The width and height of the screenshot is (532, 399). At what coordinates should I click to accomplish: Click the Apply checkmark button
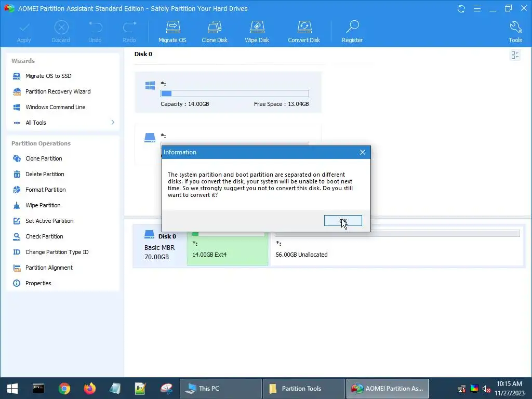tap(24, 32)
